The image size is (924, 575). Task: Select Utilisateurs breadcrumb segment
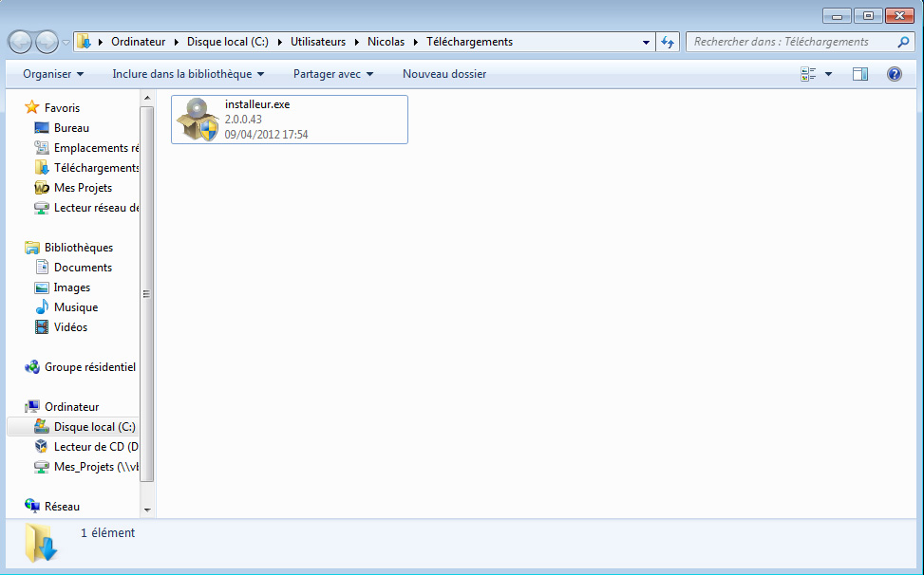pyautogui.click(x=318, y=42)
